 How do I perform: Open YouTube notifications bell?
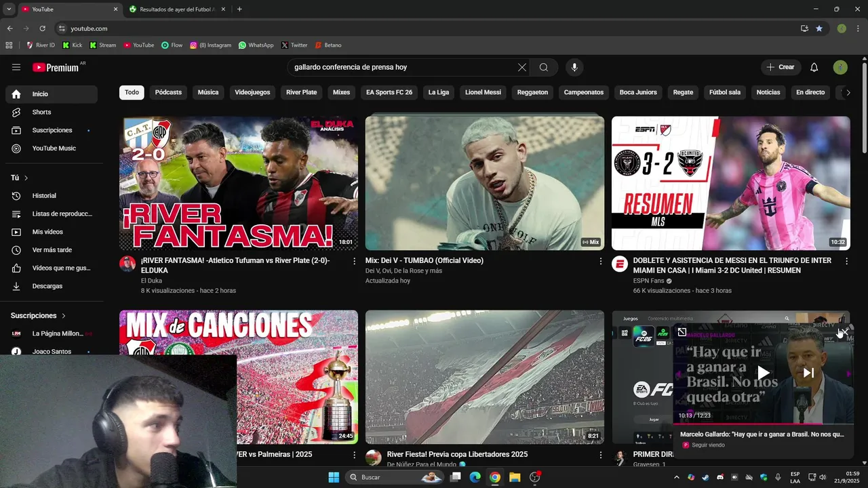point(814,67)
